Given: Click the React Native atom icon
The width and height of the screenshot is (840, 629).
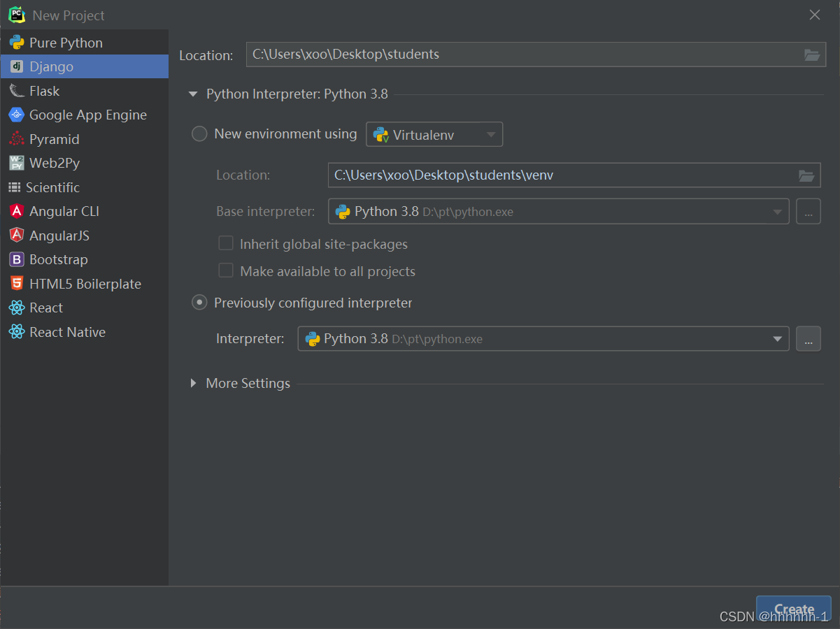Looking at the screenshot, I should point(17,332).
